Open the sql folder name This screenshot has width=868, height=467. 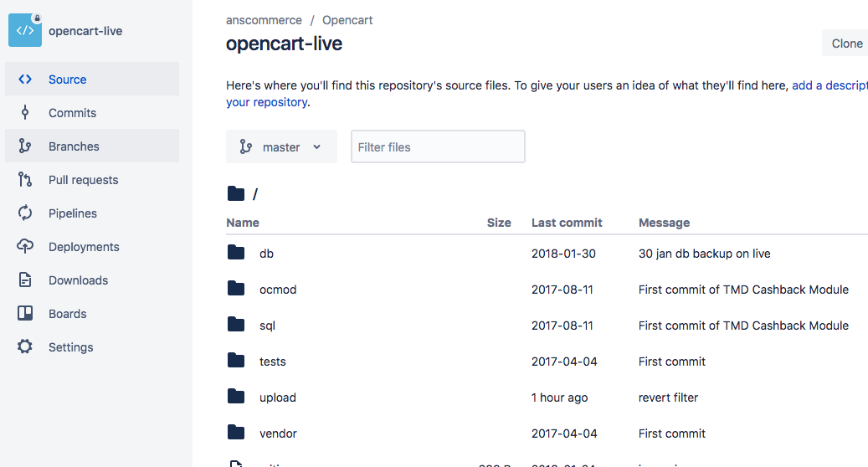267,326
